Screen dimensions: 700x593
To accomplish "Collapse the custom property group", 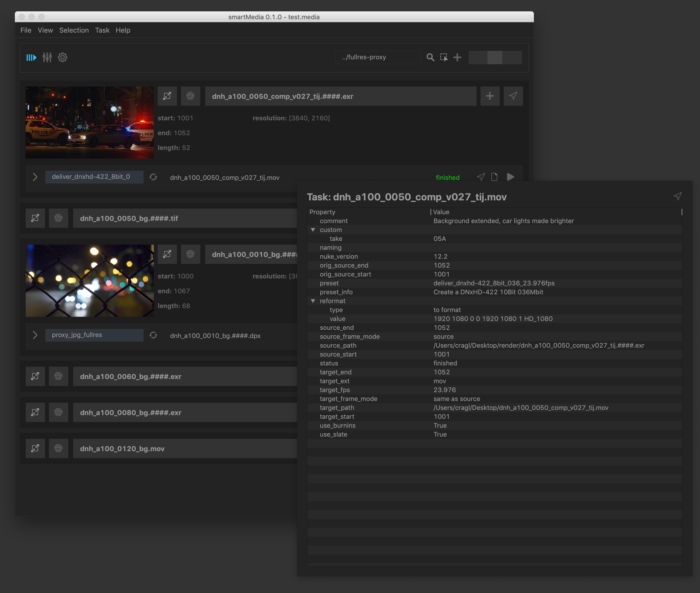I will point(313,230).
